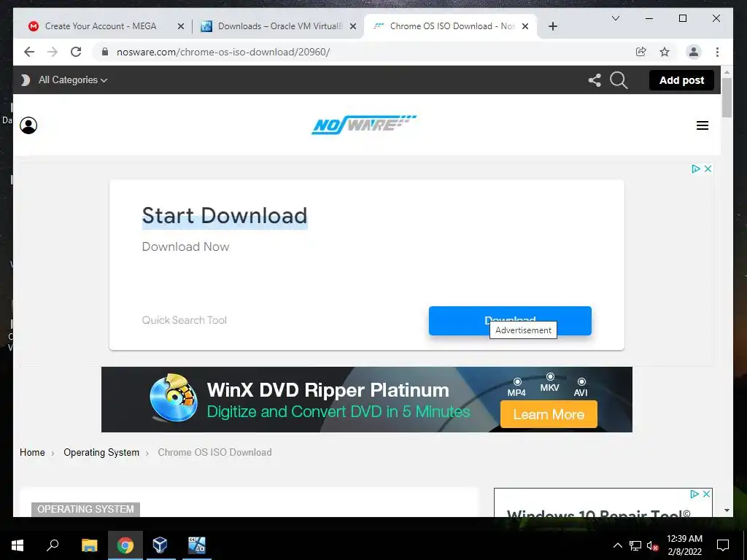Open Chrome's three-dot menu

pos(718,52)
